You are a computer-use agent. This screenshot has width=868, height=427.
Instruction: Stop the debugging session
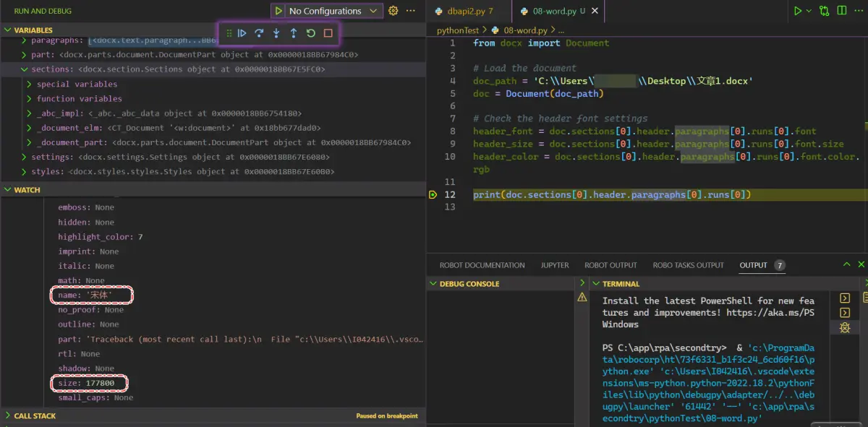[x=328, y=33]
